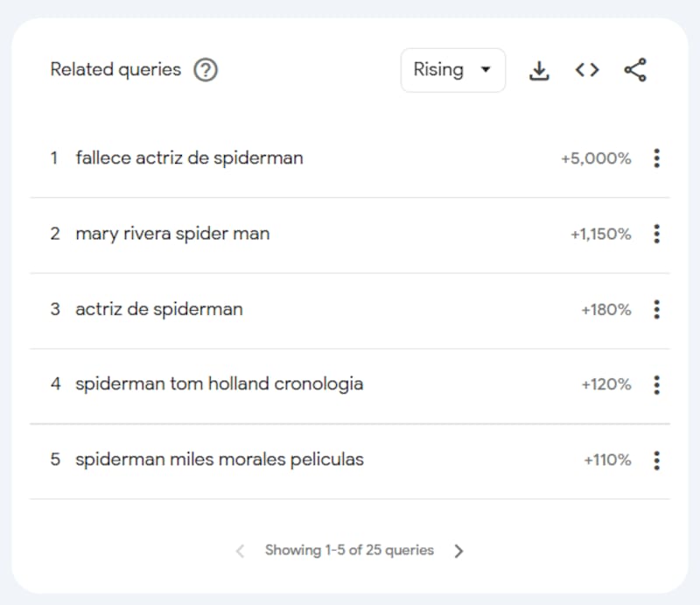Open options menu for mary rivera spider man
Screen dimensions: 700x605
click(x=657, y=234)
